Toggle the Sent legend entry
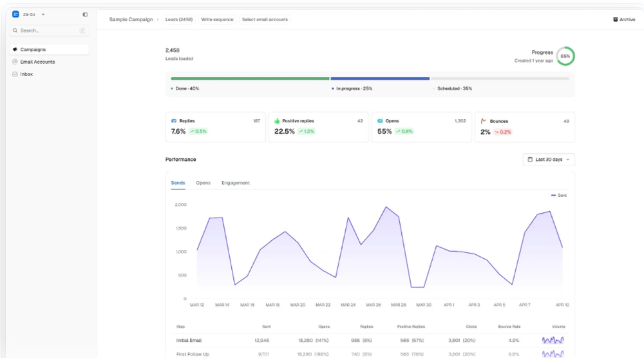Screen dimensions: 644x358 (x=558, y=196)
